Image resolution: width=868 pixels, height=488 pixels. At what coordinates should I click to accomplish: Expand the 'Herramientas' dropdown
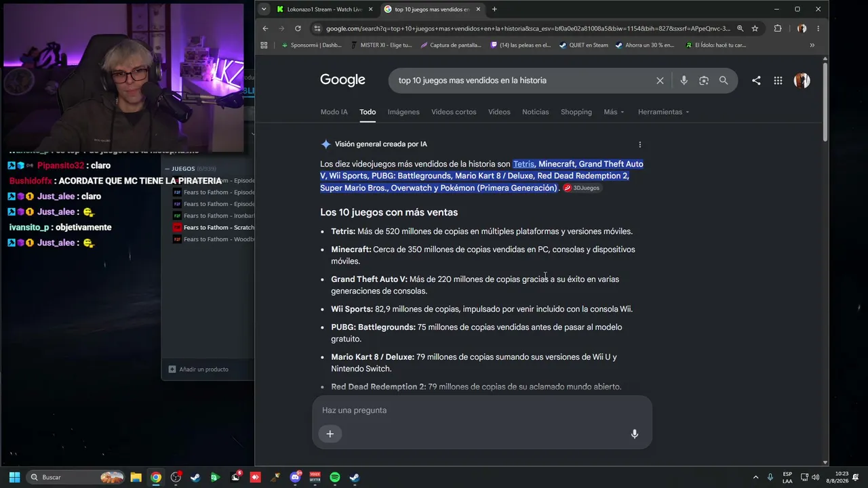click(664, 112)
